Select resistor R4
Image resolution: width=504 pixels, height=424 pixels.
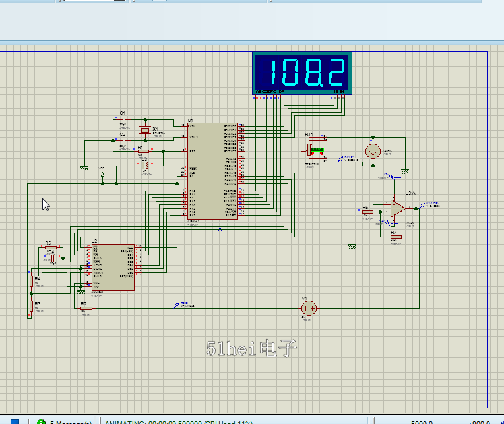coord(31,281)
